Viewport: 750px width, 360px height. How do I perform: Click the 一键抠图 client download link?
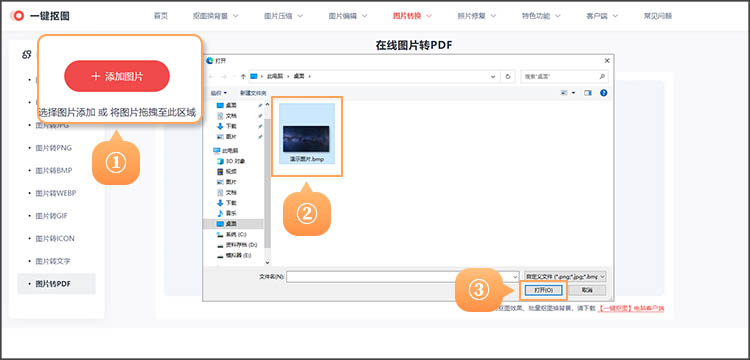coord(631,309)
